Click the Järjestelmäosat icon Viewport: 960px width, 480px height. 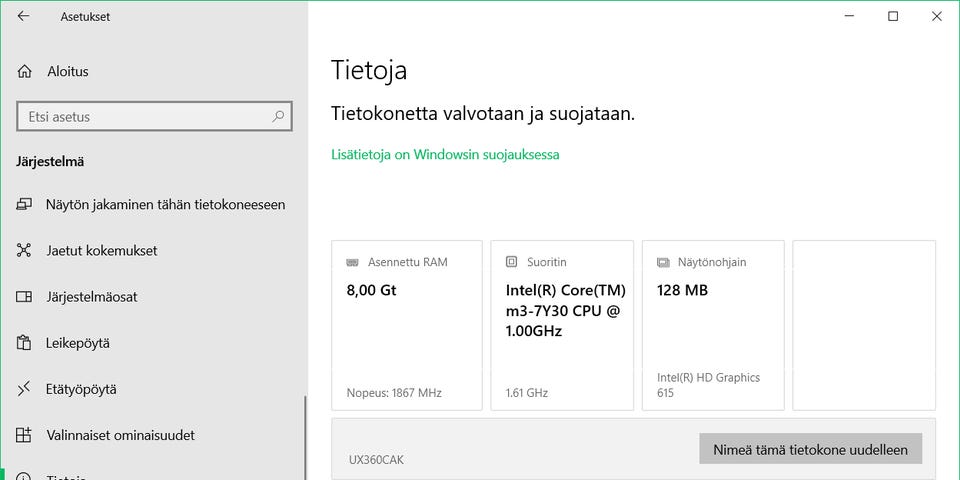click(x=24, y=297)
